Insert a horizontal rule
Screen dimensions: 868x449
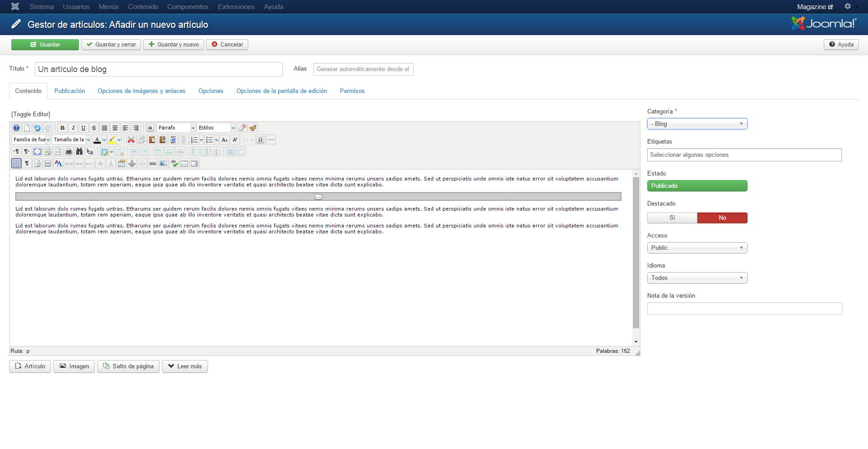(271, 139)
